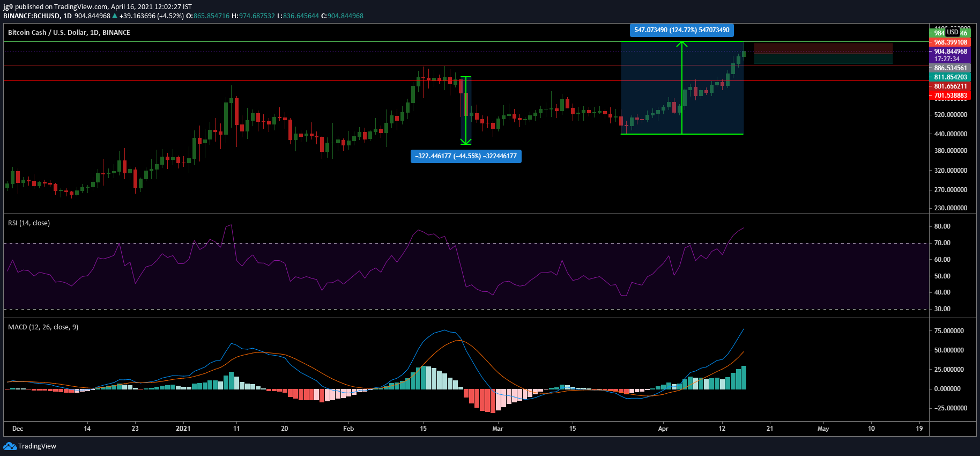Click the 23 date label on time axis
Image resolution: width=980 pixels, height=456 pixels.
pos(135,429)
